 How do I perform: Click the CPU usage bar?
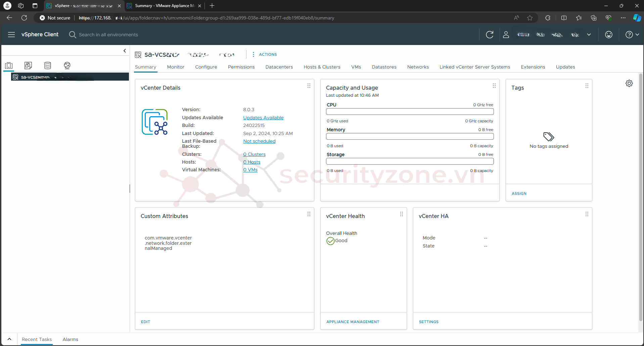point(410,112)
